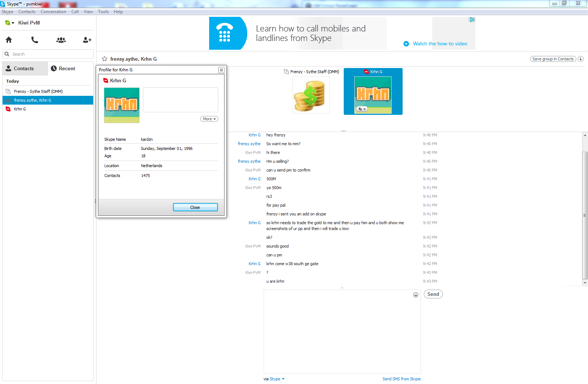Image resolution: width=588 pixels, height=384 pixels.
Task: Open the dropdown on Krhn G participant tile
Action: pyautogui.click(x=362, y=109)
